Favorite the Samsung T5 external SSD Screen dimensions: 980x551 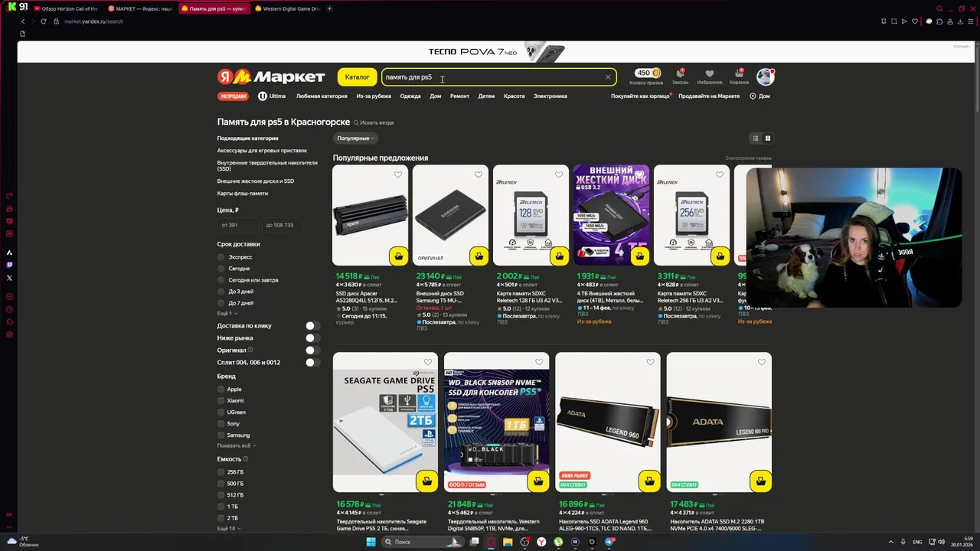(479, 174)
